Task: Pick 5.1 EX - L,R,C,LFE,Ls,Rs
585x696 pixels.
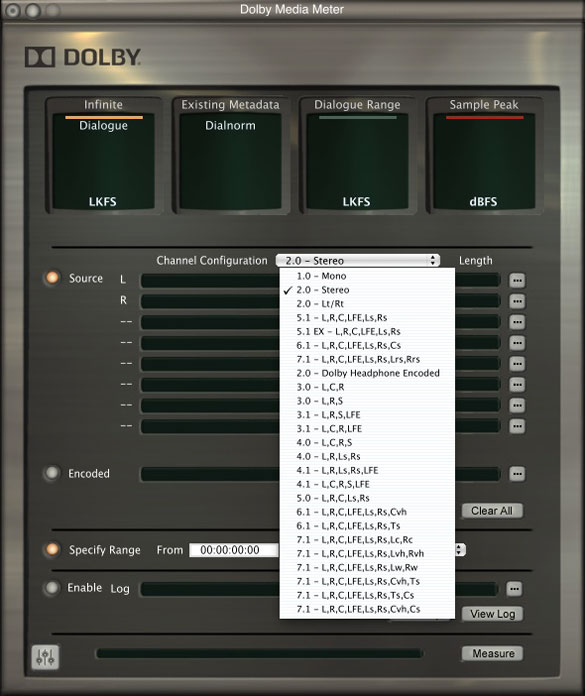Action: (x=367, y=332)
